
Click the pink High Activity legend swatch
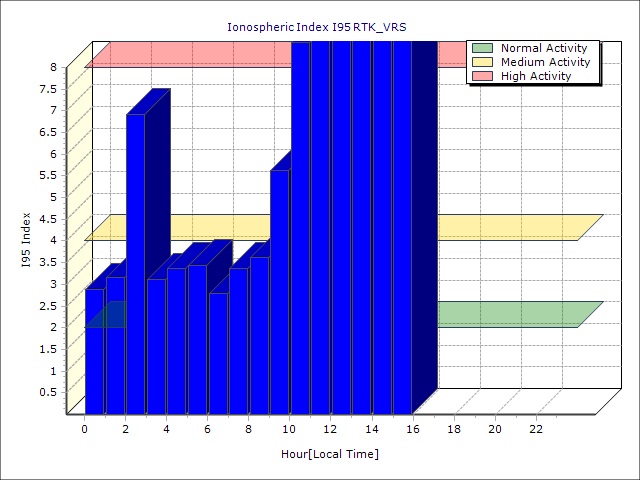point(482,76)
